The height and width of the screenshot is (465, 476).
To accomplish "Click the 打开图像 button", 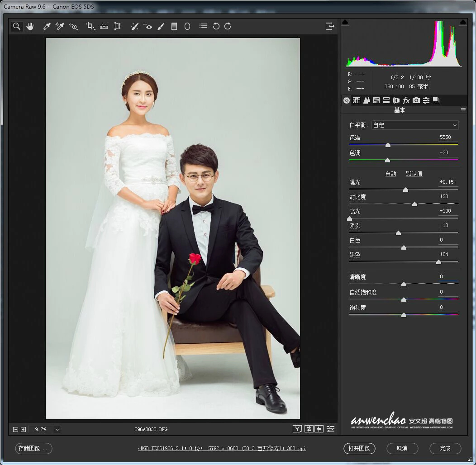I will coord(359,448).
